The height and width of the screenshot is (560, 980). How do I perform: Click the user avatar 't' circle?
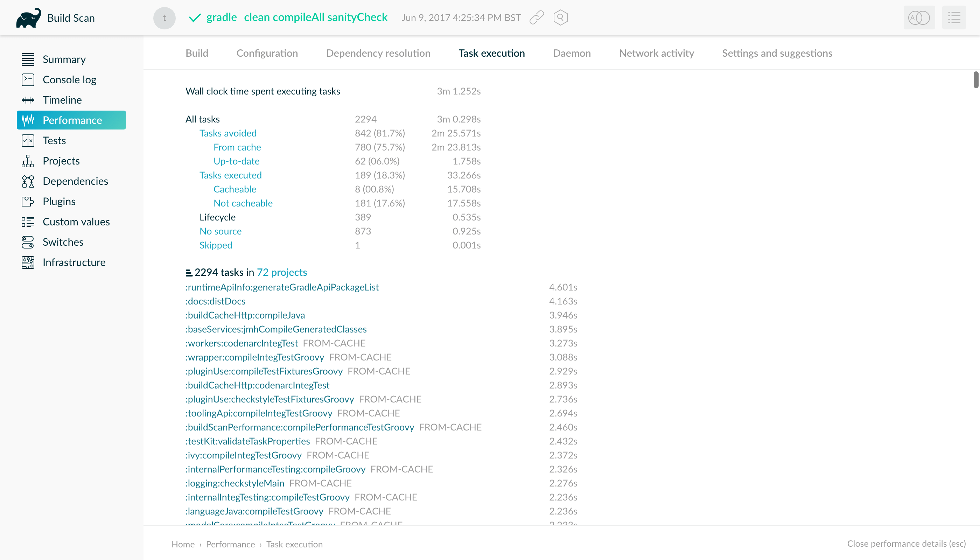[x=164, y=18]
